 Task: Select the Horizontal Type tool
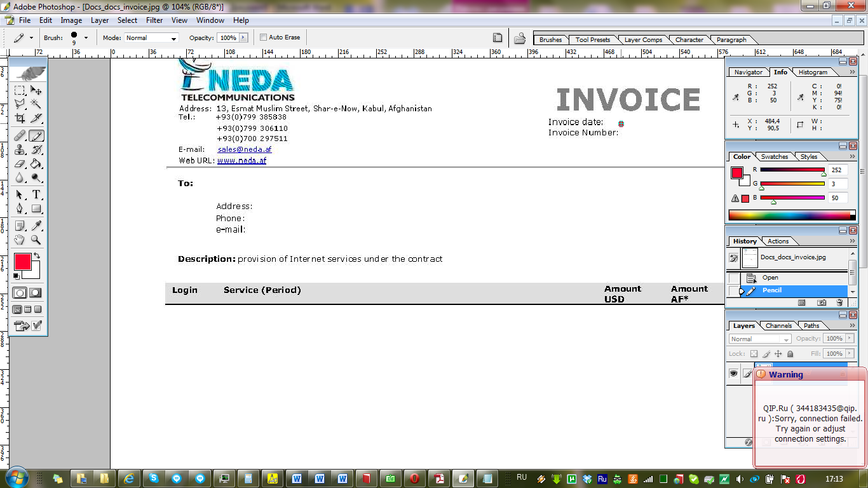tap(36, 194)
